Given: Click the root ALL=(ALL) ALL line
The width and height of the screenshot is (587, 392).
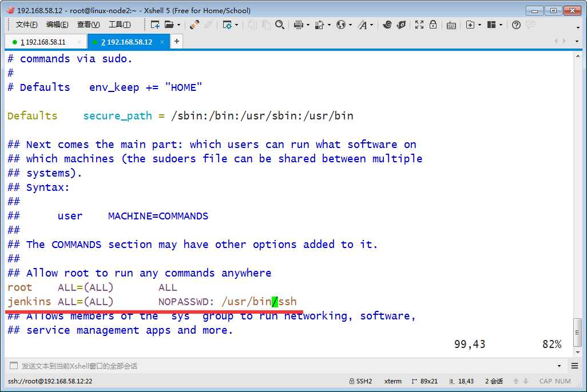Looking at the screenshot, I should tap(92, 287).
